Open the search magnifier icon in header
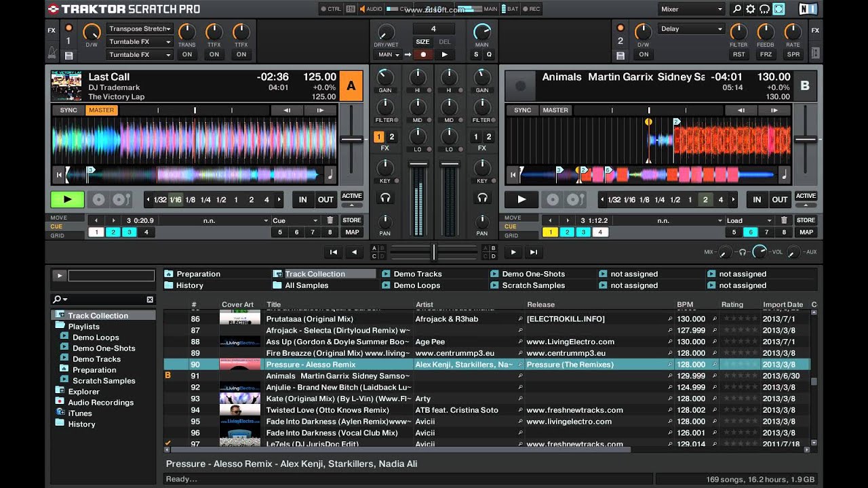The width and height of the screenshot is (868, 488). (737, 9)
